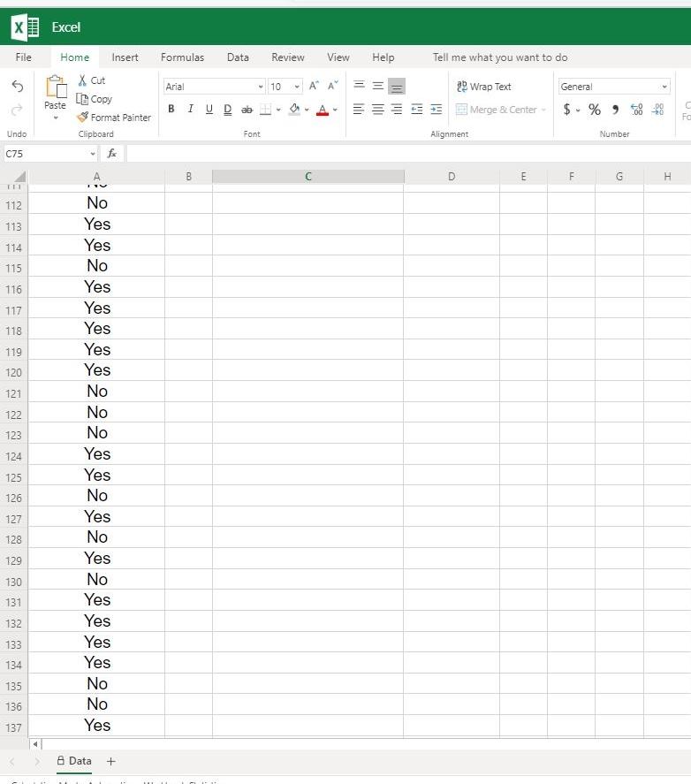Viewport: 691px width, 784px height.
Task: Click Merge & Center button
Action: (x=496, y=110)
